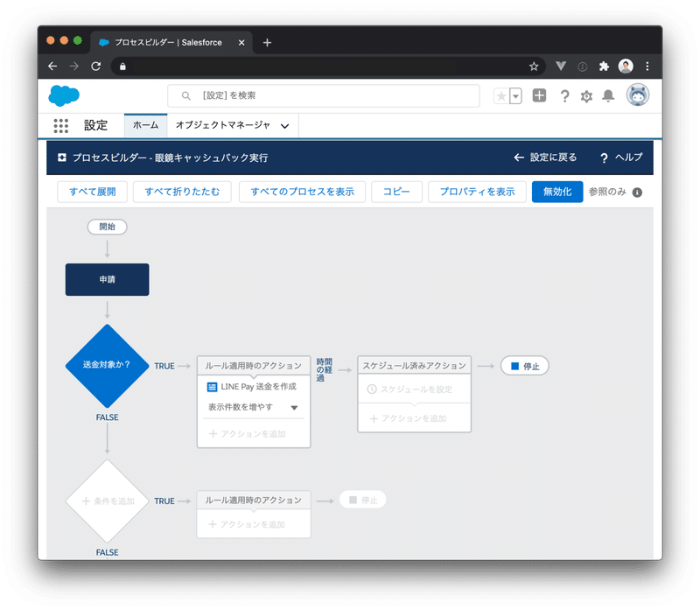This screenshot has width=700, height=610.
Task: Open the ヘルプ link in the header
Action: pos(621,158)
